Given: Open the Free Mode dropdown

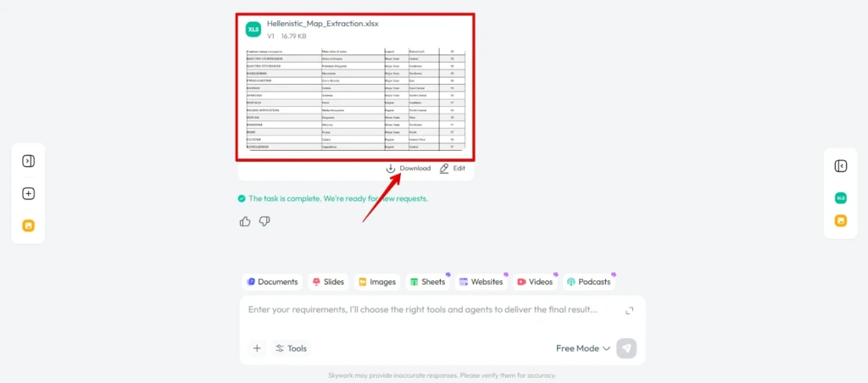Looking at the screenshot, I should [583, 349].
